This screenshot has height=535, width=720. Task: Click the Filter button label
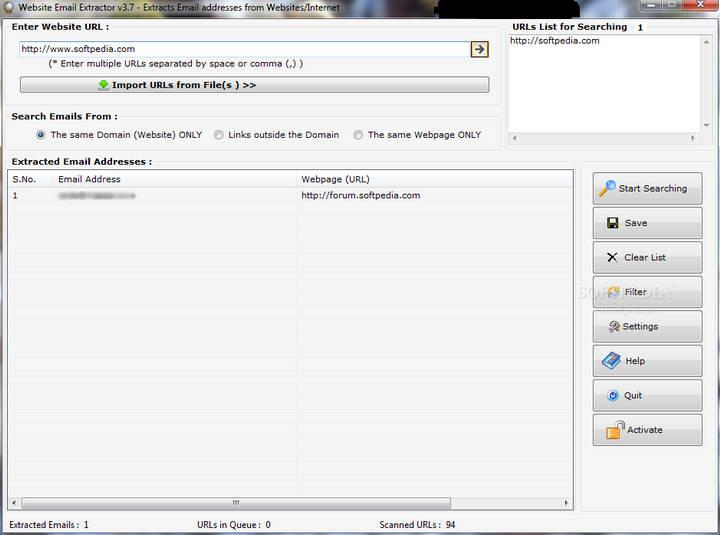coord(636,292)
